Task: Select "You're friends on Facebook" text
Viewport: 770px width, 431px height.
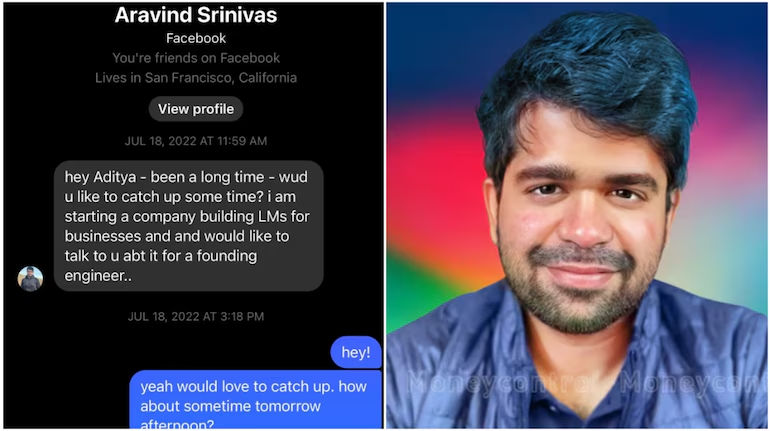Action: point(196,58)
